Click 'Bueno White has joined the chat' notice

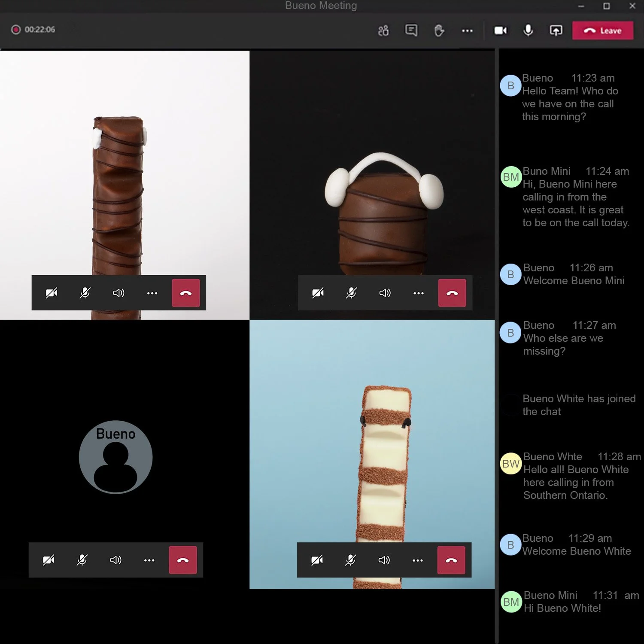(x=579, y=405)
